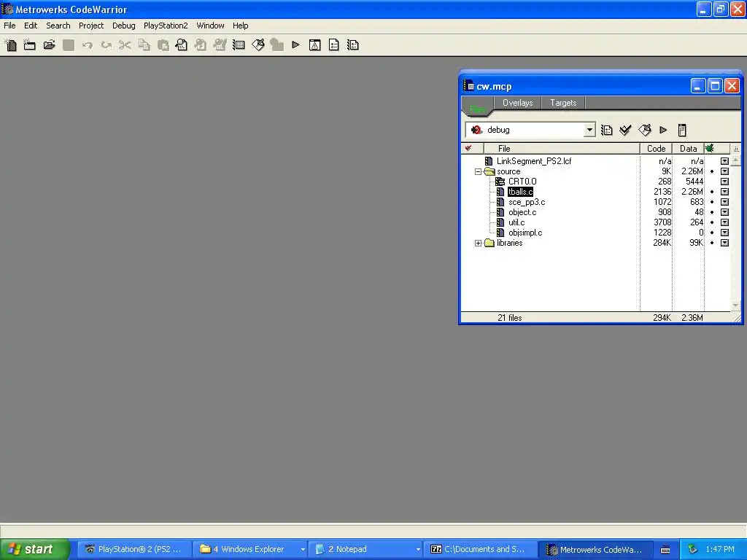Toggle debug dot for sce_pp3.c
Screen dimensions: 747x560
(x=712, y=202)
